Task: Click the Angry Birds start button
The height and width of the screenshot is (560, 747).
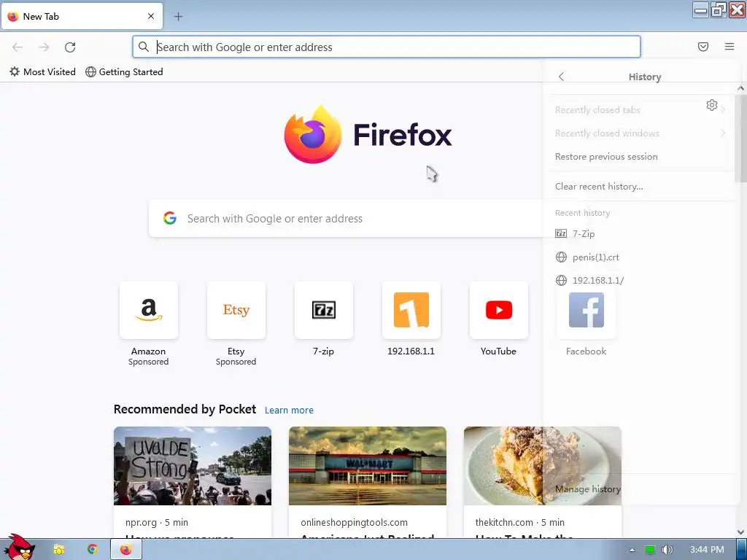Action: [20, 547]
